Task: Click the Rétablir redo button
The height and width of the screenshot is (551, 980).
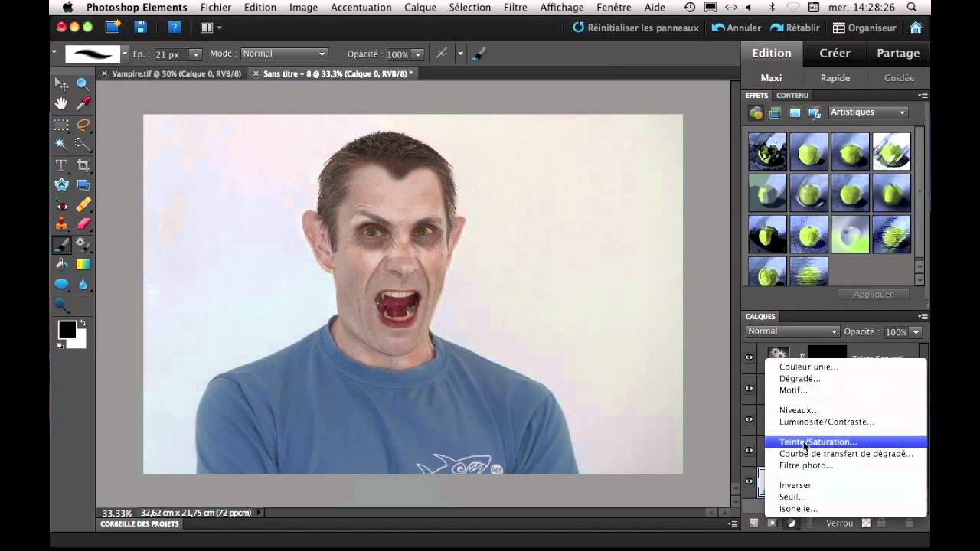Action: [x=795, y=28]
